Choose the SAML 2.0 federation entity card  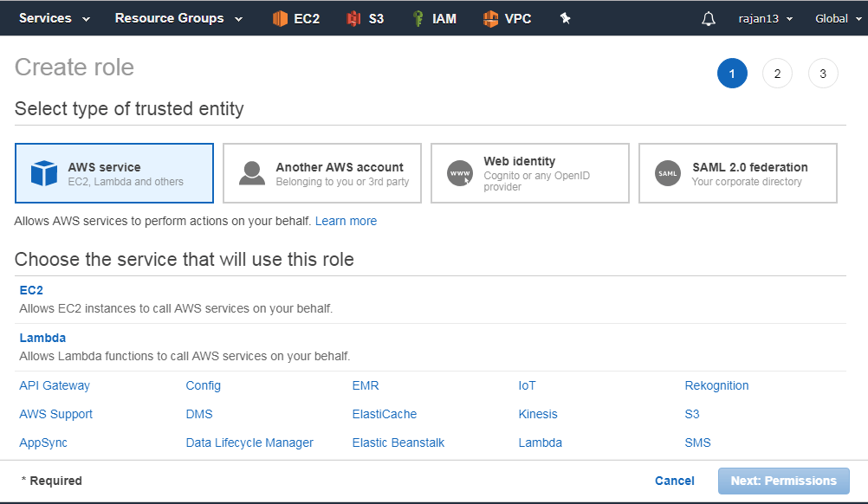point(738,173)
